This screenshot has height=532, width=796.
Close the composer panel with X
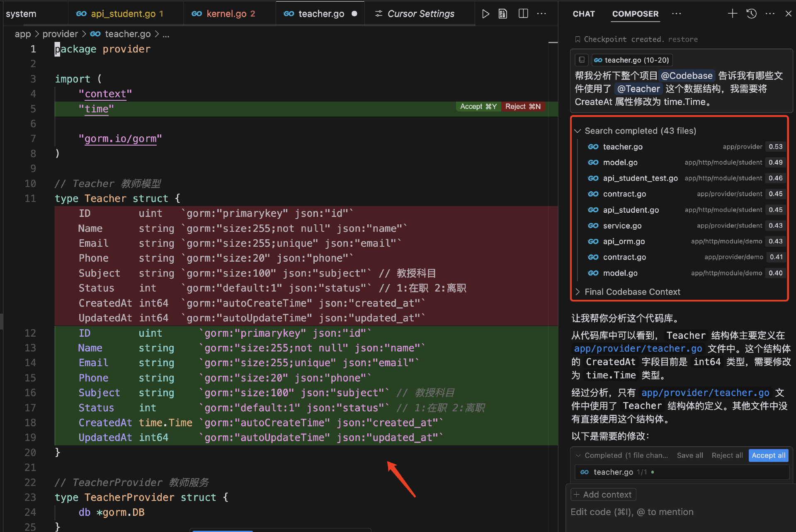[788, 14]
